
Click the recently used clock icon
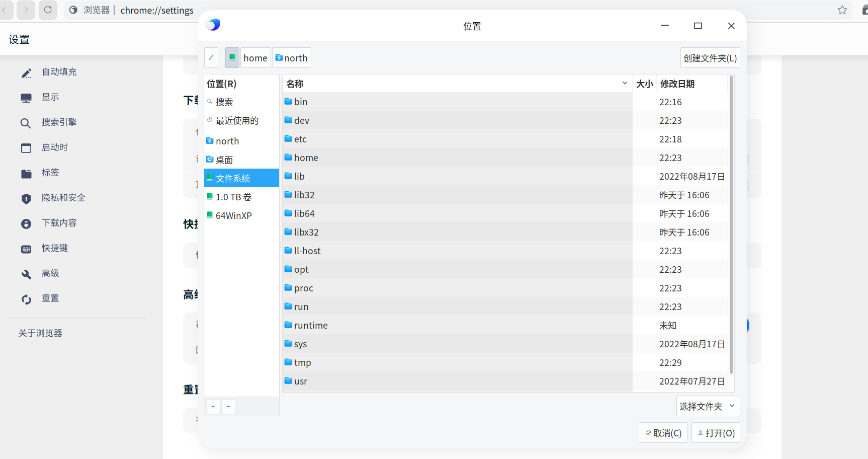click(x=210, y=120)
